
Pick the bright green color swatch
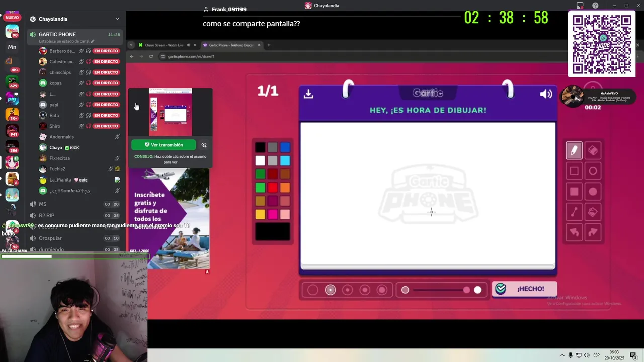tap(260, 188)
